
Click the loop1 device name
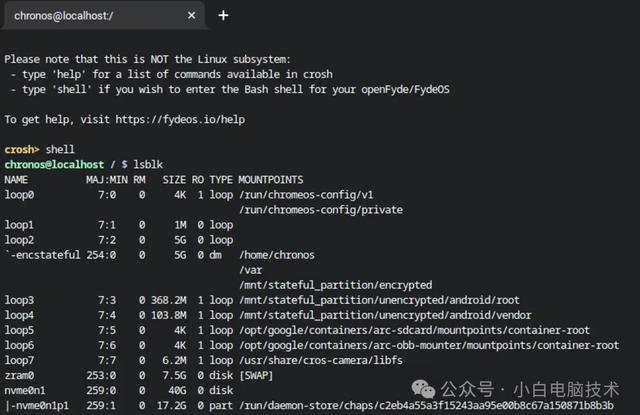pyautogui.click(x=19, y=225)
